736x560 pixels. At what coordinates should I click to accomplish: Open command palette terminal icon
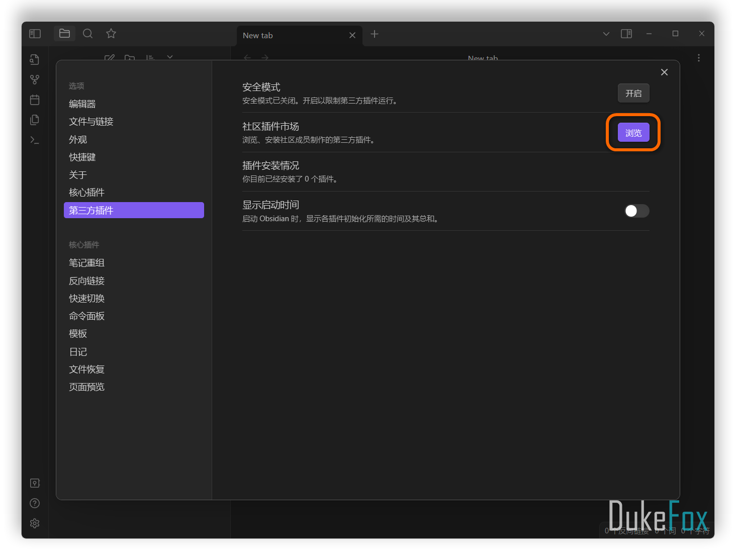tap(35, 140)
